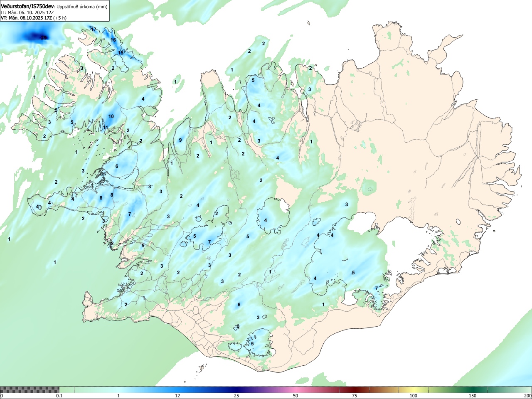Click the checkered 0–0.1 segment of color scale
The image size is (532, 399).
pyautogui.click(x=30, y=389)
